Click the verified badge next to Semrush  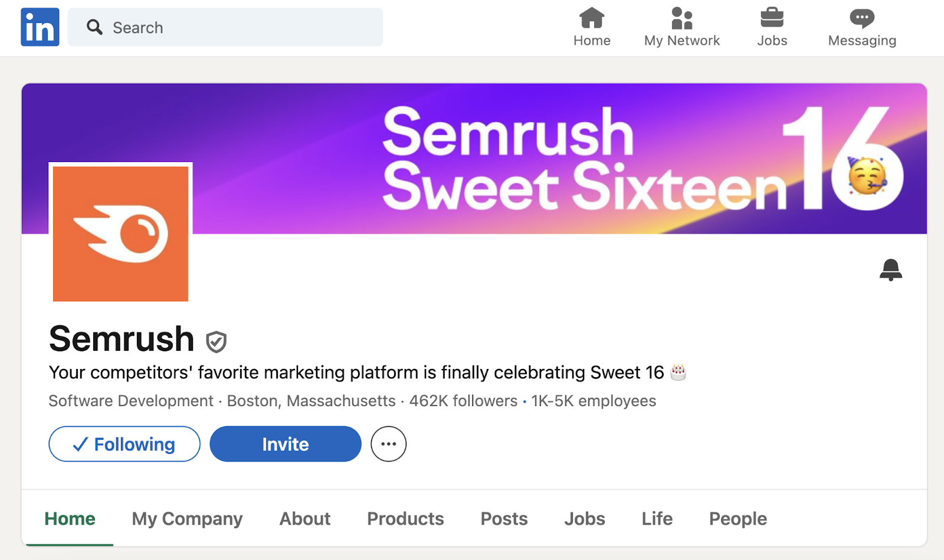click(217, 341)
